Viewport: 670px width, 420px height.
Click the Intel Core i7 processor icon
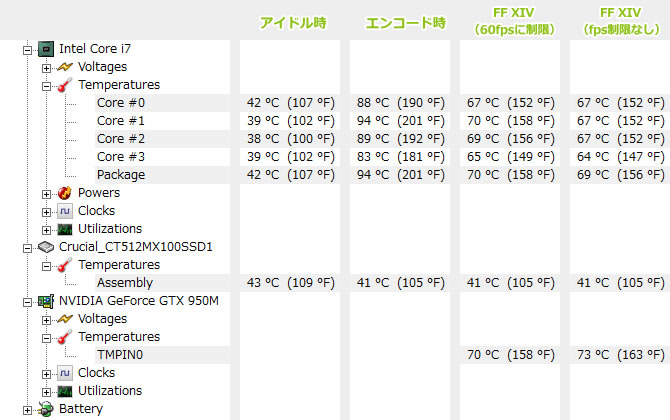pos(46,49)
